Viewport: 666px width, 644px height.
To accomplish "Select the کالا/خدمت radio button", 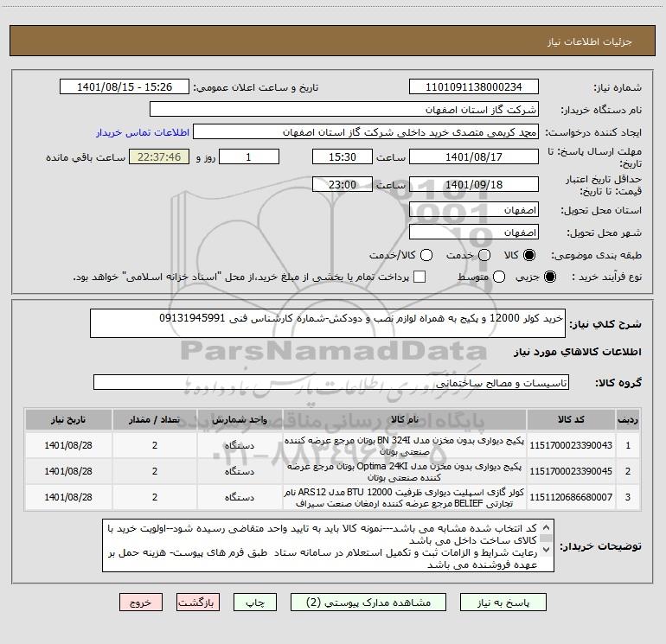I will click(426, 255).
